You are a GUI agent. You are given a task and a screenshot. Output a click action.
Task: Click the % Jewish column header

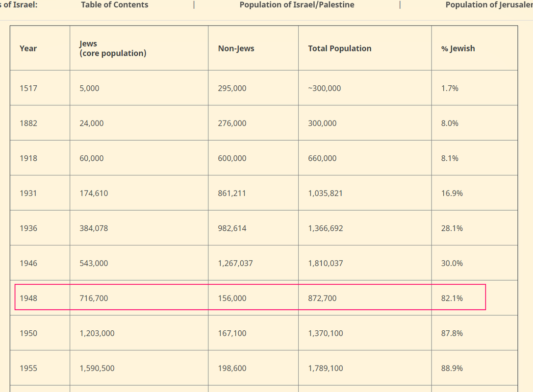(x=475, y=48)
